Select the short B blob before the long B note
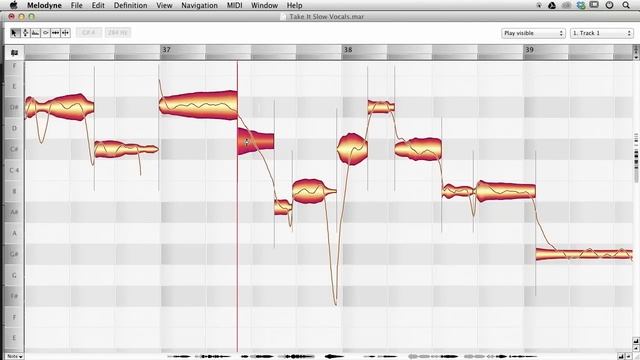Screen dimensions: 640x360 pyautogui.click(x=458, y=191)
